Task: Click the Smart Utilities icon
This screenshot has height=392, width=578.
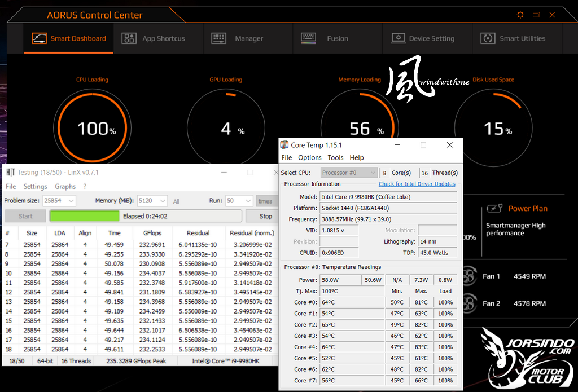Action: tap(488, 38)
